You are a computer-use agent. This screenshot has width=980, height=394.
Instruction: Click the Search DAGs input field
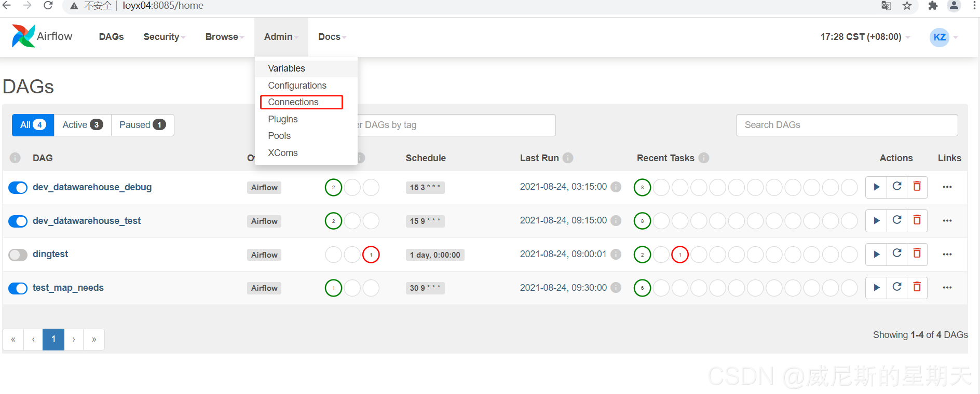point(847,125)
